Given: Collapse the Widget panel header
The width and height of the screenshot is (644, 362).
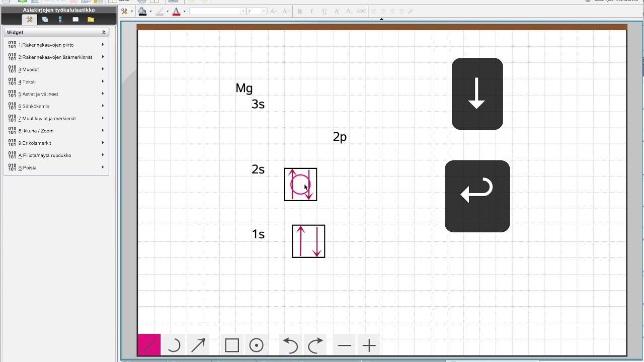Looking at the screenshot, I should tap(104, 32).
